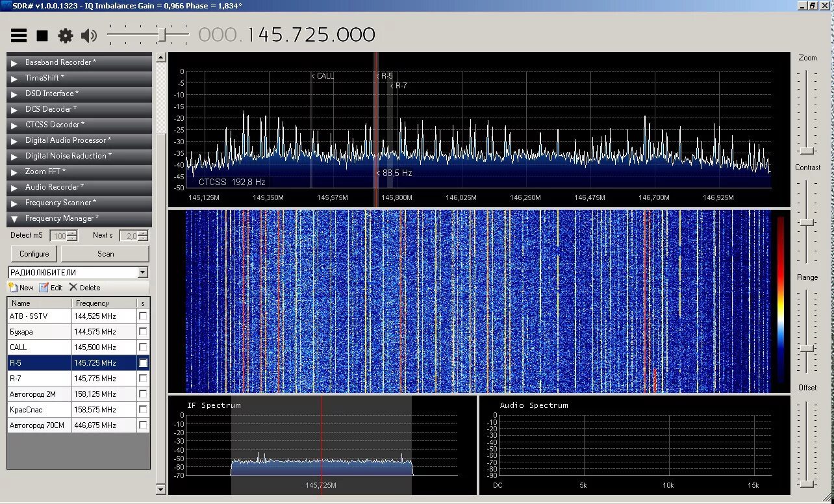The height and width of the screenshot is (504, 834).
Task: Click the Contrast slider handle
Action: click(807, 222)
